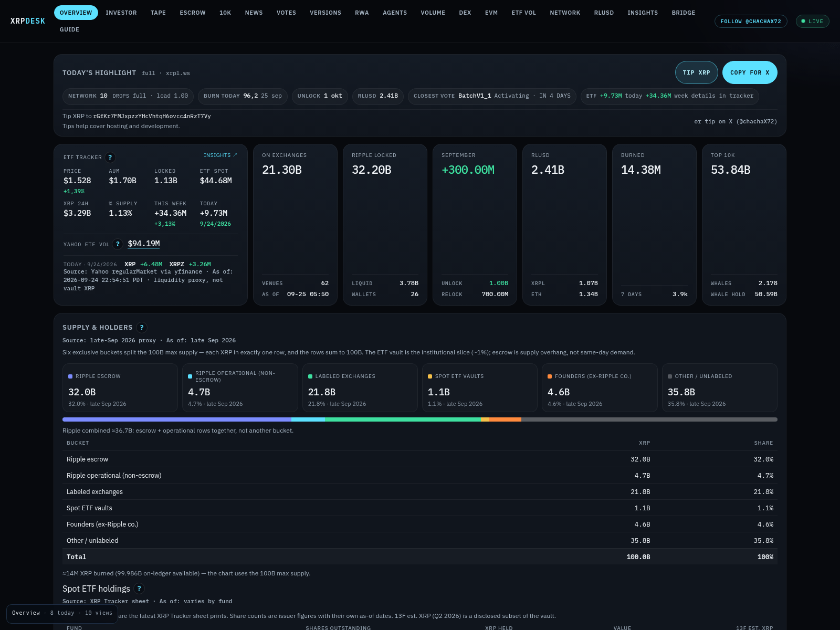Screen dimensions: 840x630
Task: Click the ETF +9.73M today chip
Action: coord(670,96)
